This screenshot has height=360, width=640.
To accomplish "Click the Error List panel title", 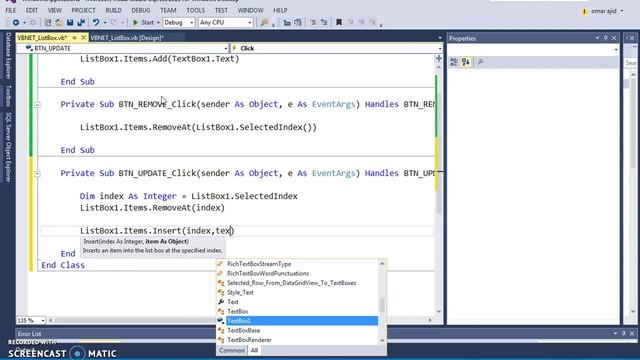I will pos(29,334).
